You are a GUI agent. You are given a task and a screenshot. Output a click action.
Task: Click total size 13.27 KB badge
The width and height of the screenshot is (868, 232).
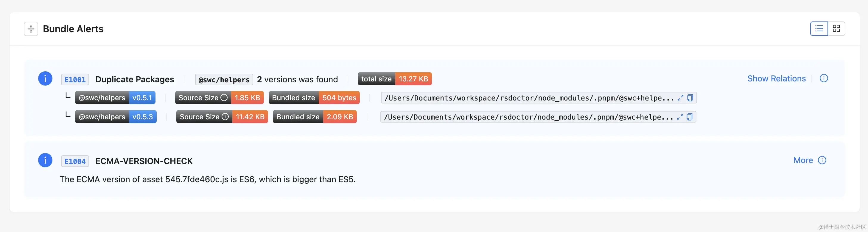[x=395, y=79]
